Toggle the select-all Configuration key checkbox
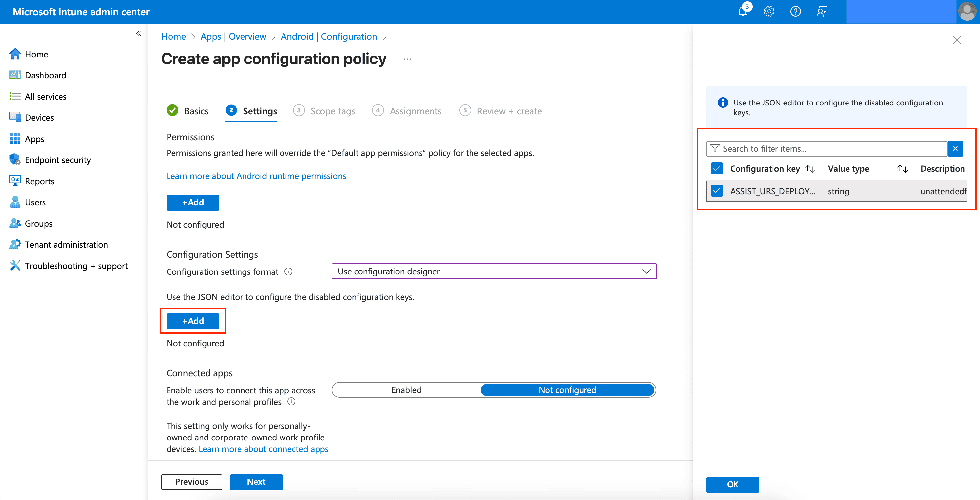This screenshot has height=500, width=980. tap(717, 168)
